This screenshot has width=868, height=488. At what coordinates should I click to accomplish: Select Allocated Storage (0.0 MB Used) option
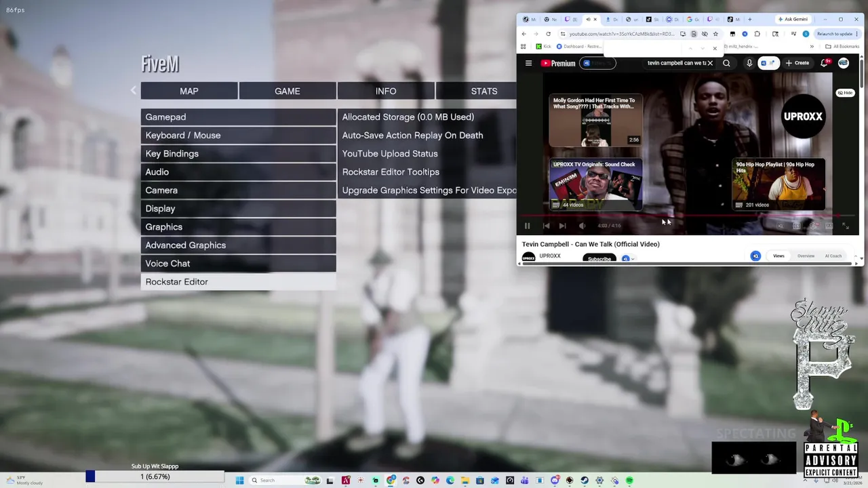tap(427, 117)
